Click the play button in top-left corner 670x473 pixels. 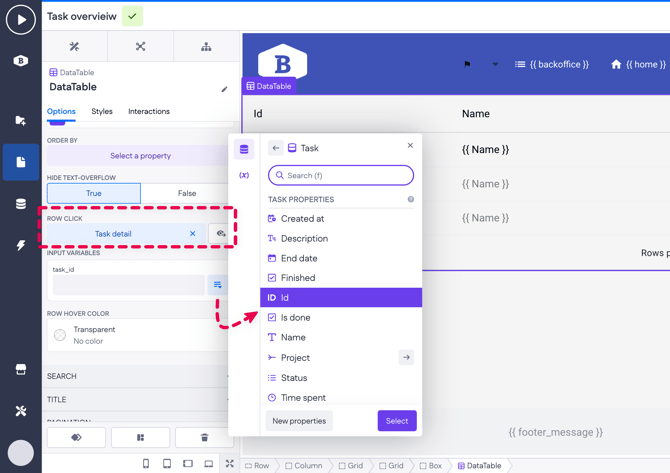click(21, 19)
